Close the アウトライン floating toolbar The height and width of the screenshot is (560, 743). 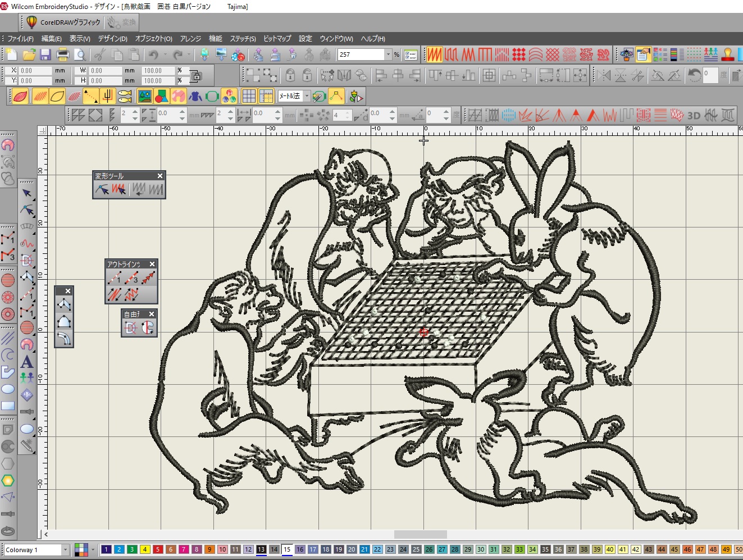pyautogui.click(x=152, y=264)
